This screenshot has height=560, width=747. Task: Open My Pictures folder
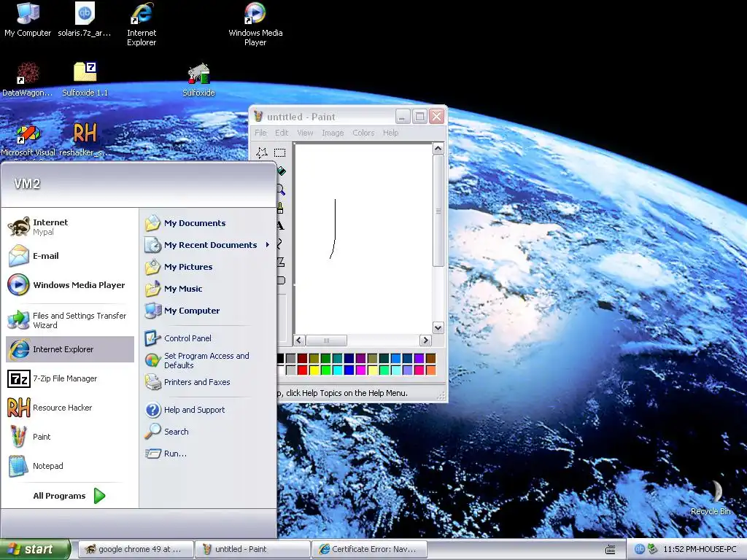coord(207,267)
